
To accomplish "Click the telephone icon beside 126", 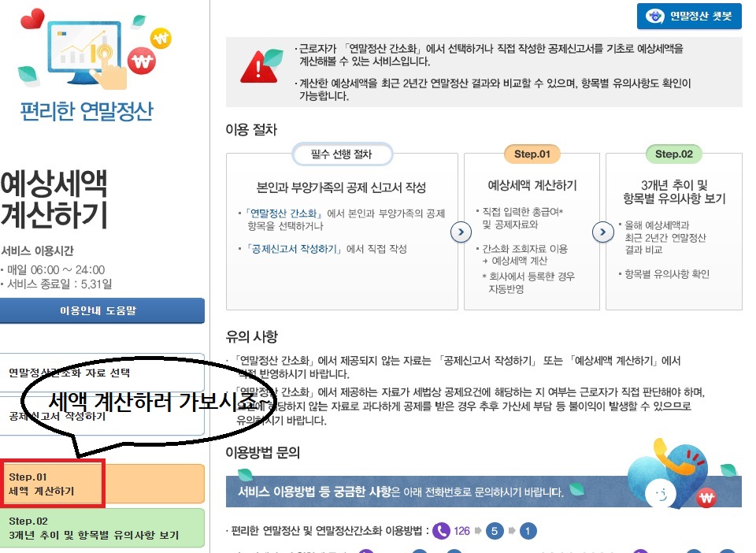I will click(x=441, y=530).
